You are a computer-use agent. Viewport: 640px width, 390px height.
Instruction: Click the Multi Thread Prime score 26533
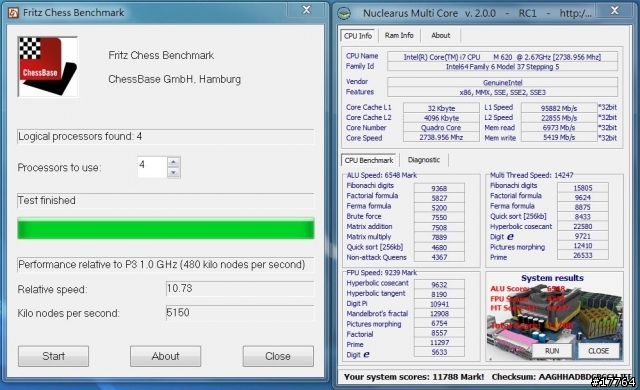[x=582, y=255]
